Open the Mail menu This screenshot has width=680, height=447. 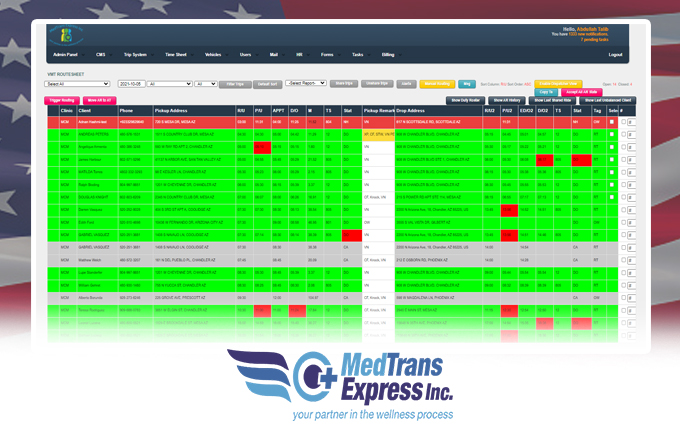274,55
